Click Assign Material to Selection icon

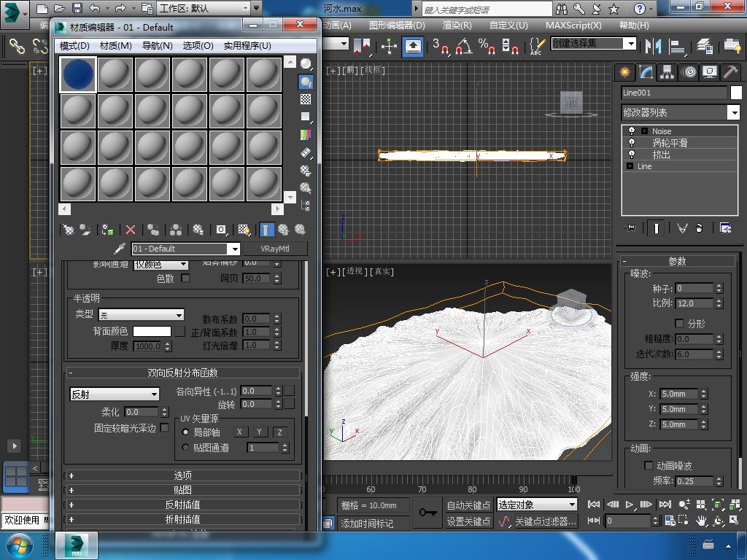pos(108,230)
